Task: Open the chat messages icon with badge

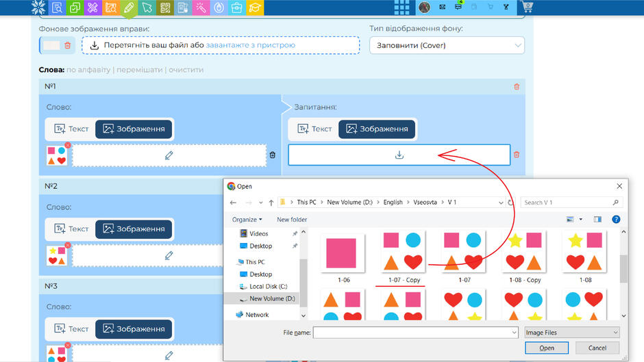Action: (458, 7)
